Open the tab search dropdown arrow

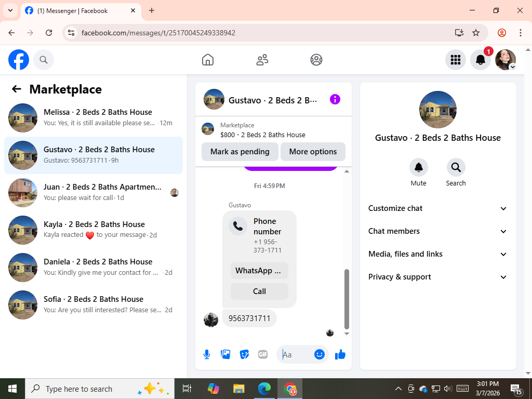click(x=10, y=10)
